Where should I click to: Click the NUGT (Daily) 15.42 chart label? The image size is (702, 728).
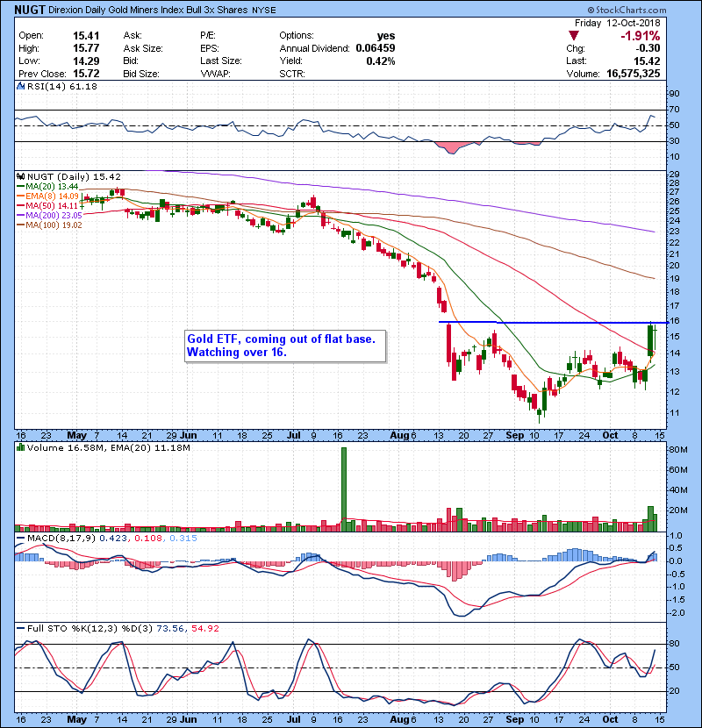(74, 177)
